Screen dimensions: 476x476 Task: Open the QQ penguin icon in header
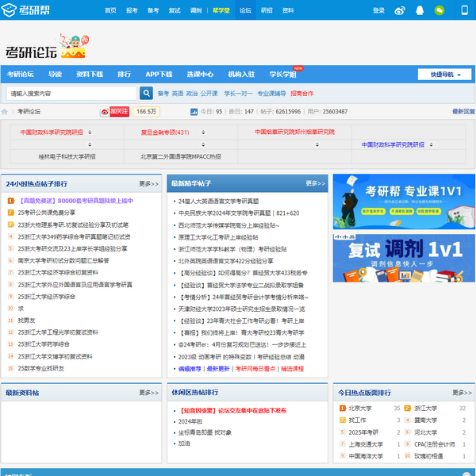click(x=420, y=10)
